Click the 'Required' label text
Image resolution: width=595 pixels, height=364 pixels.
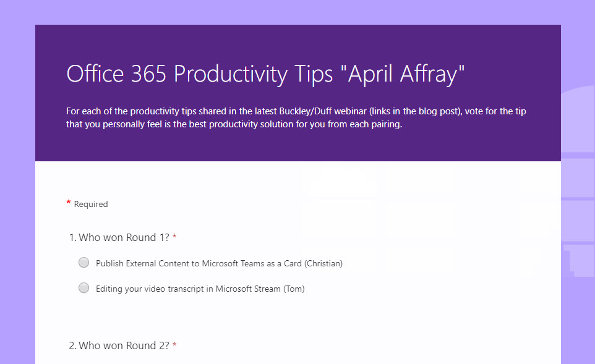90,204
